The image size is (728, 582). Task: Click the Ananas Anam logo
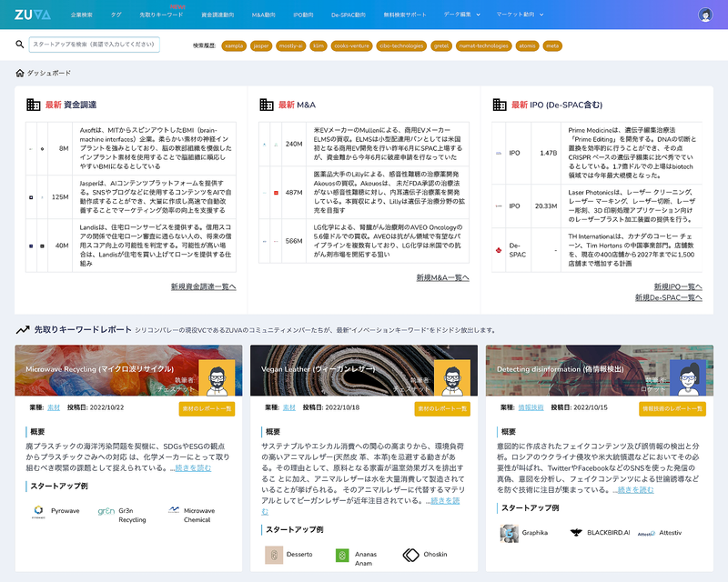(342, 555)
